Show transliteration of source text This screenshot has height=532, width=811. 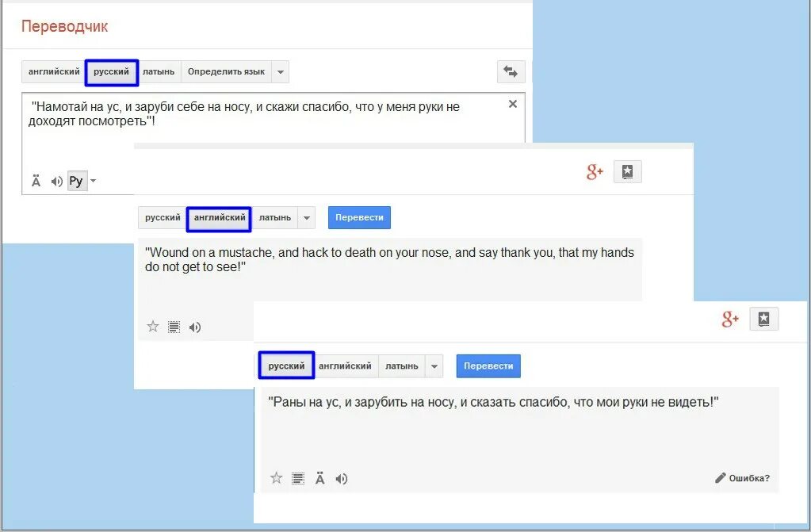pos(36,181)
